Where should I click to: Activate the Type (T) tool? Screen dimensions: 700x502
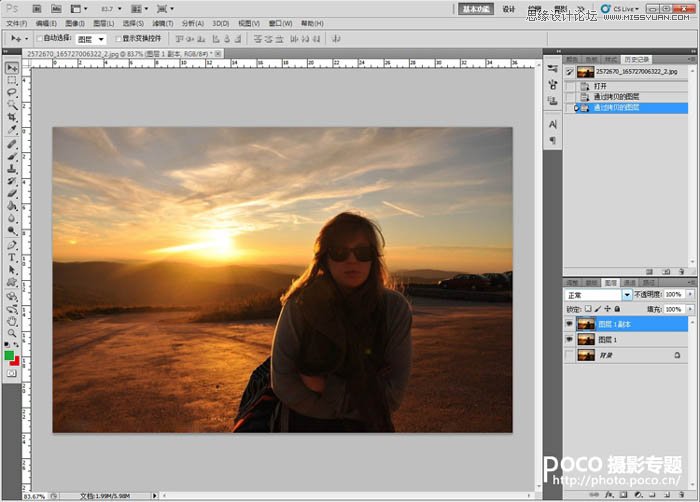[x=12, y=257]
